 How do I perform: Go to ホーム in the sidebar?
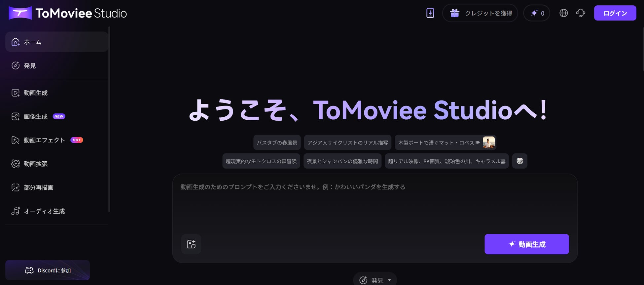(57, 42)
